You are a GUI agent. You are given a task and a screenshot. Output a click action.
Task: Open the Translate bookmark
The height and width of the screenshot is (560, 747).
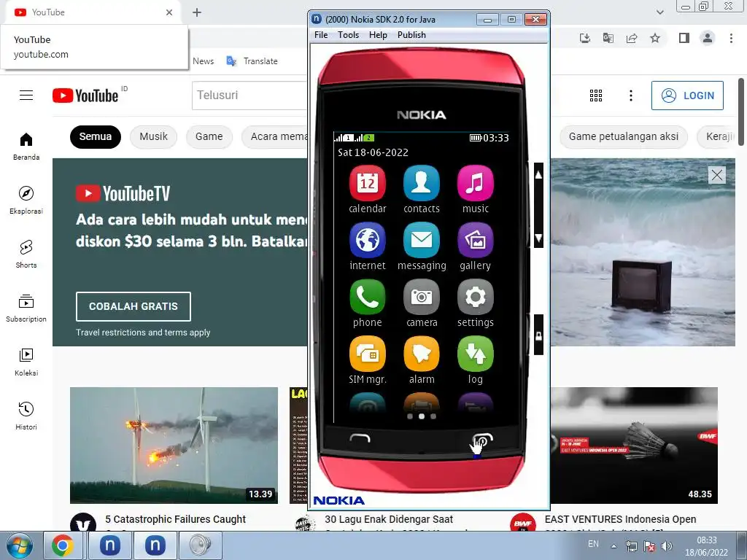pos(252,61)
